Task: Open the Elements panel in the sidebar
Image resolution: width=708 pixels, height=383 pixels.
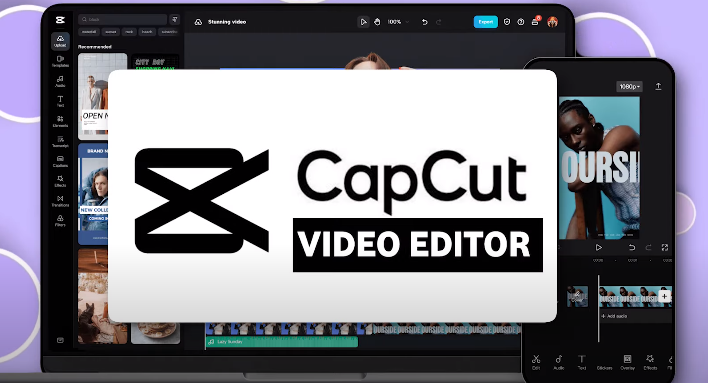Action: pos(60,121)
